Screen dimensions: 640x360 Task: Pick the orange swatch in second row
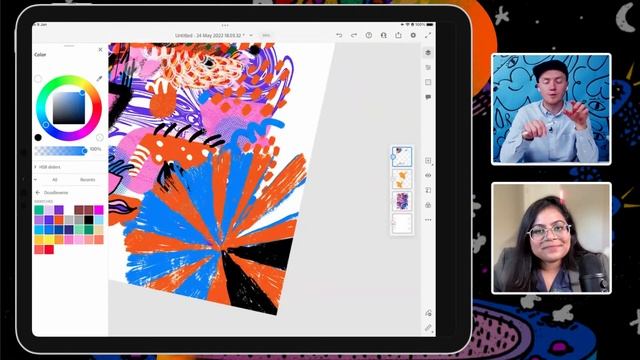59,220
